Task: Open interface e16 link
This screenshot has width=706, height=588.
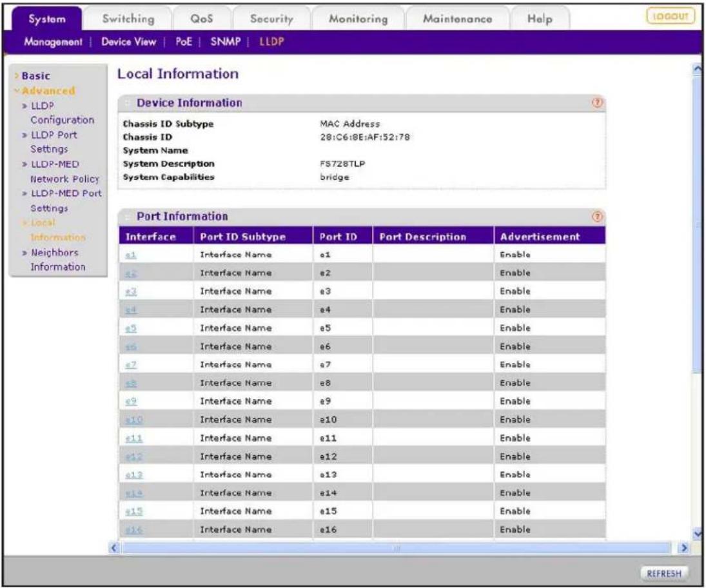Action: [x=133, y=531]
